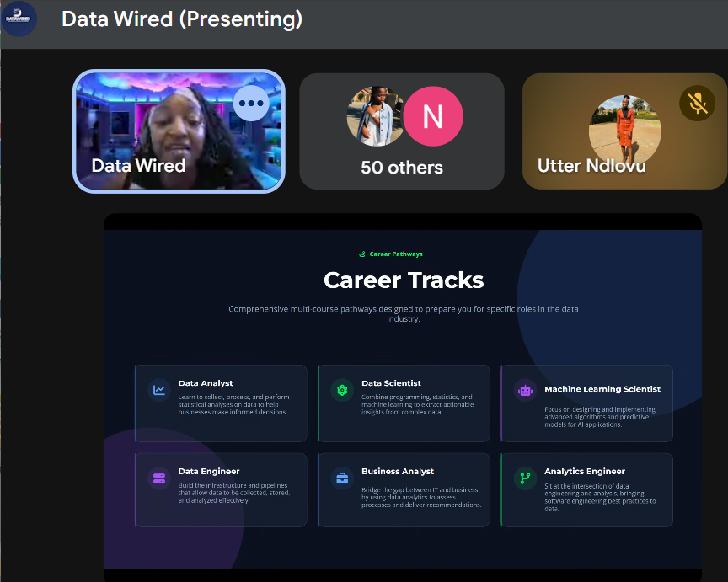
Task: Click the photo avatar in the 50 others tile
Action: 375,116
